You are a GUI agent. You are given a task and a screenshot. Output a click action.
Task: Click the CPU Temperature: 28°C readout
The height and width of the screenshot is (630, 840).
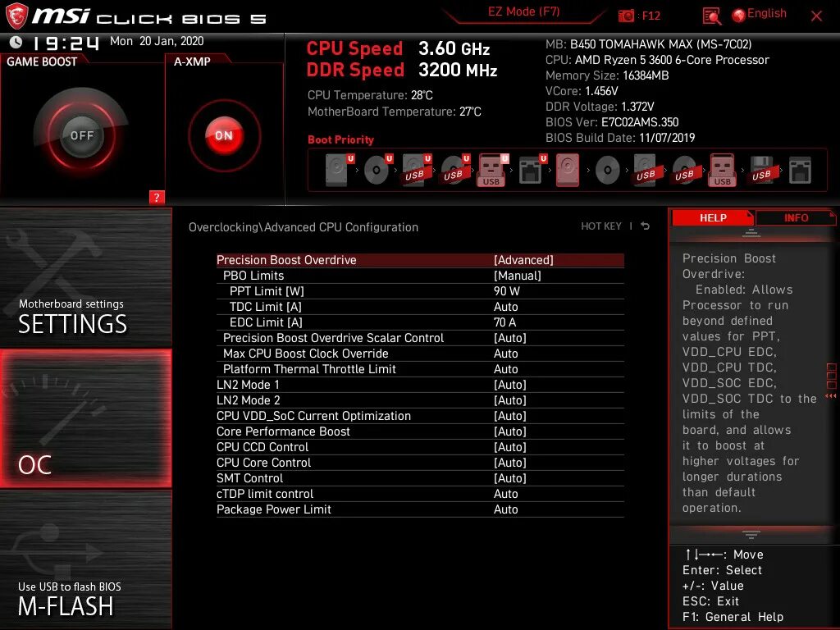370,95
